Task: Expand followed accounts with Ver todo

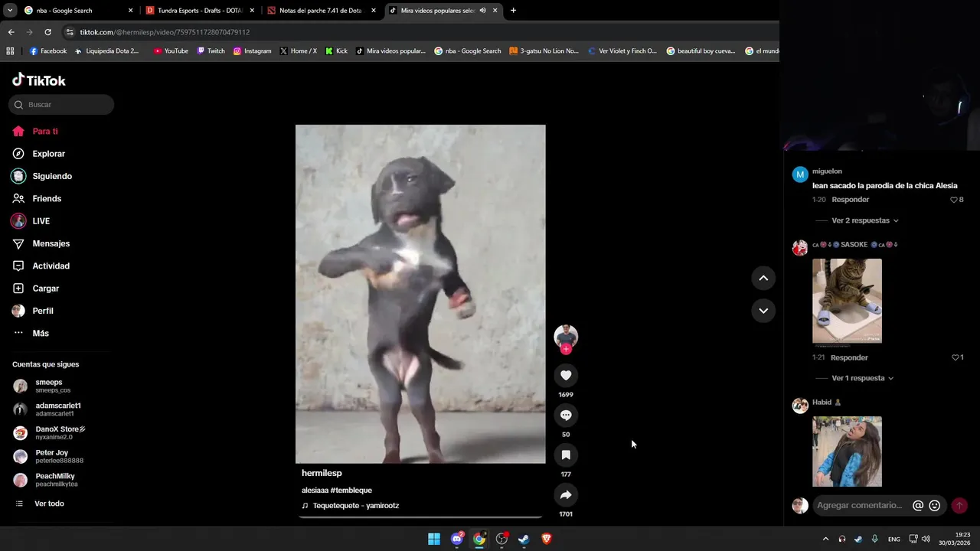Action: 49,504
